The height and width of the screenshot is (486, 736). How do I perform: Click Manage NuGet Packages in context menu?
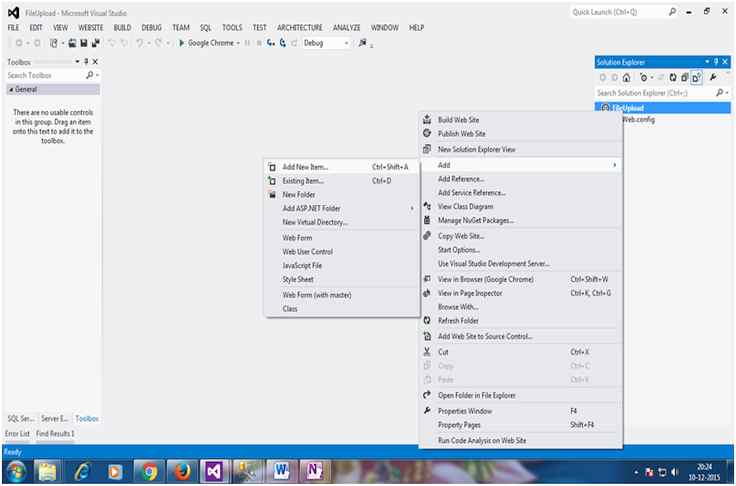click(521, 220)
